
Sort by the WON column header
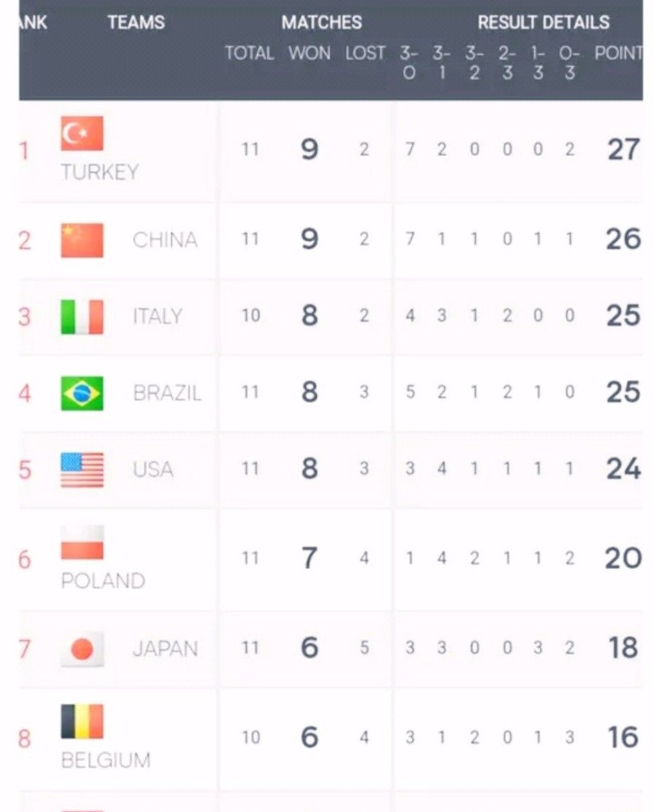coord(309,53)
